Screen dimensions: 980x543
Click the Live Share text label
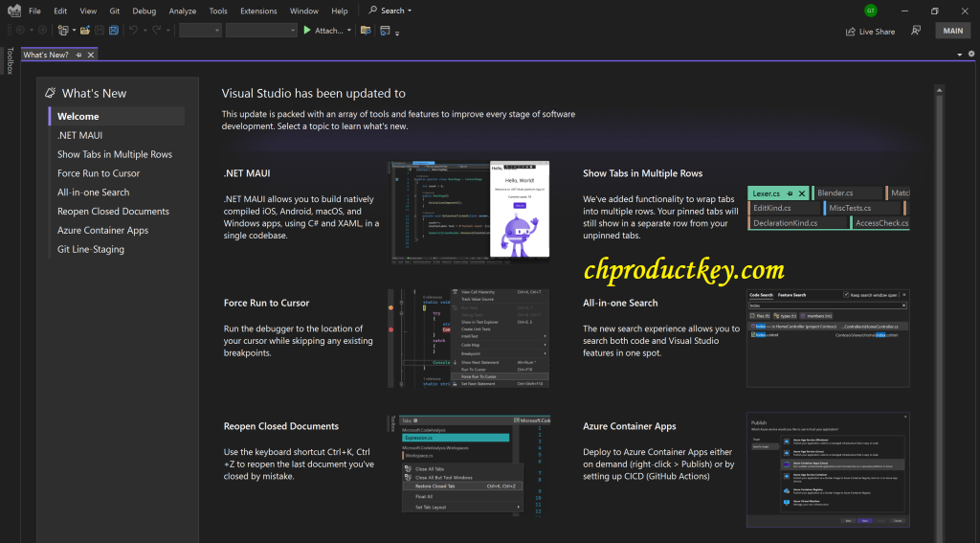click(877, 32)
